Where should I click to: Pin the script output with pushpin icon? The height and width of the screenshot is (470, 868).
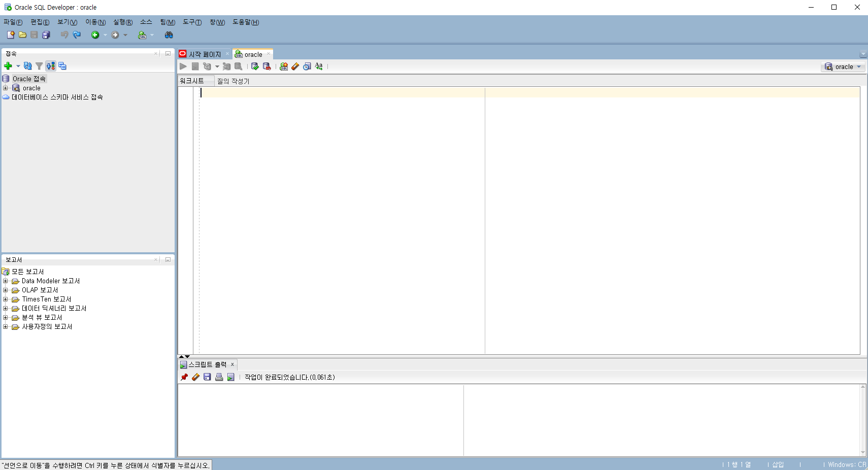184,377
